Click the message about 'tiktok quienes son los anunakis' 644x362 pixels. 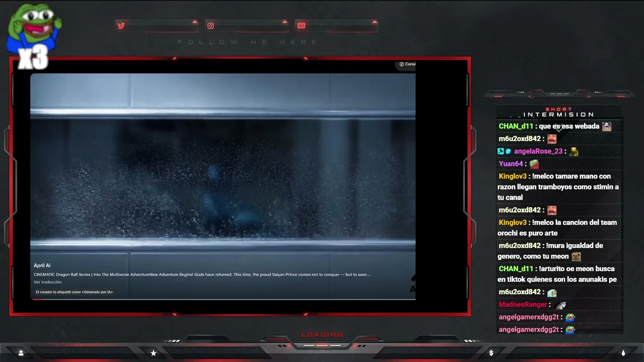[x=557, y=274]
